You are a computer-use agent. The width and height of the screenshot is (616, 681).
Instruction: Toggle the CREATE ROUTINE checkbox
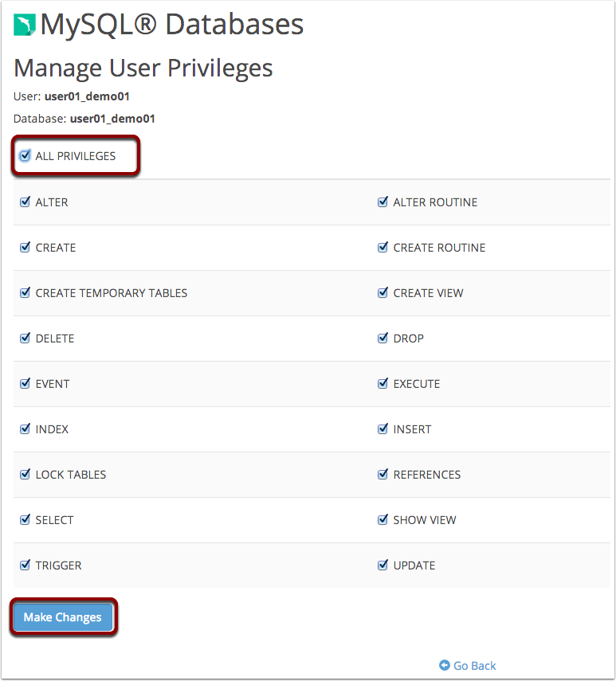coord(383,247)
